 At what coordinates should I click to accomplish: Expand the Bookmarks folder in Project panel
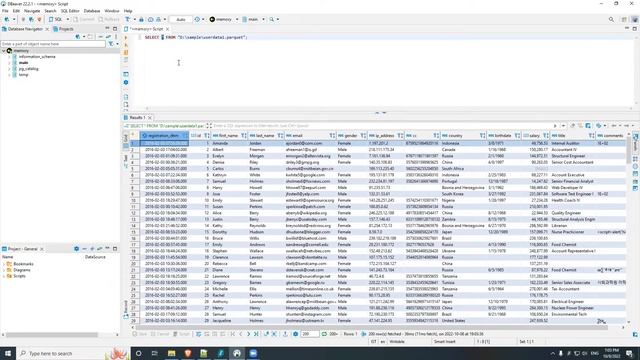click(x=4, y=264)
